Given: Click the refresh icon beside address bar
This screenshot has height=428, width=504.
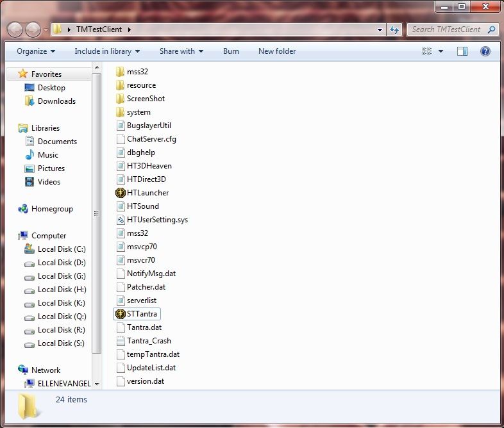Looking at the screenshot, I should tap(394, 29).
